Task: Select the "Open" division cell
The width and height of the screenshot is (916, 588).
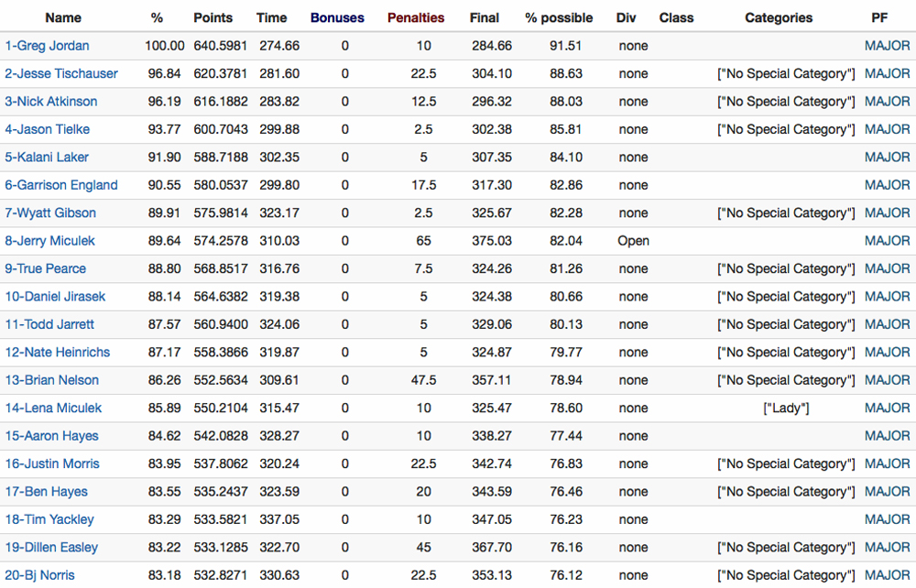Action: [633, 241]
